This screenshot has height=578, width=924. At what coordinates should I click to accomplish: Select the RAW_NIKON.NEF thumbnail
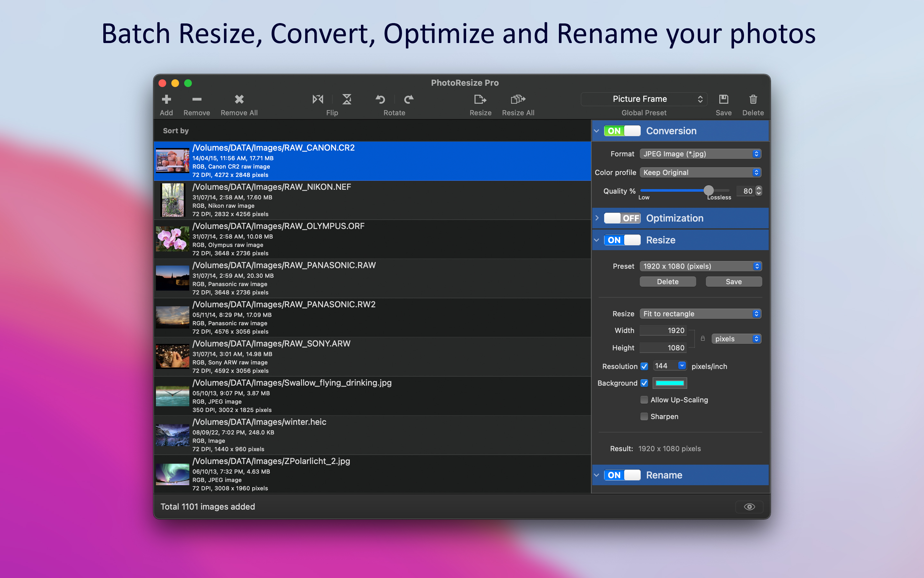click(x=173, y=200)
